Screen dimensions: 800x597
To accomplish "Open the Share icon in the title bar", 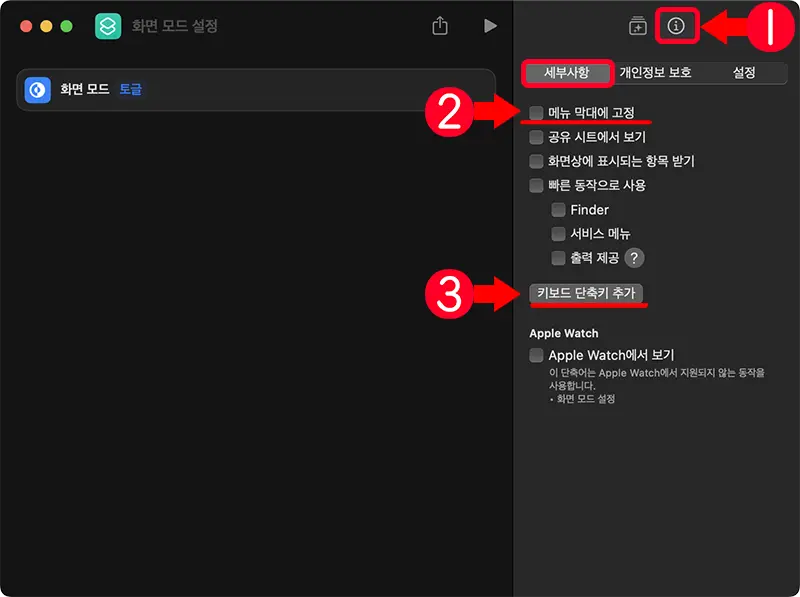I will [439, 26].
